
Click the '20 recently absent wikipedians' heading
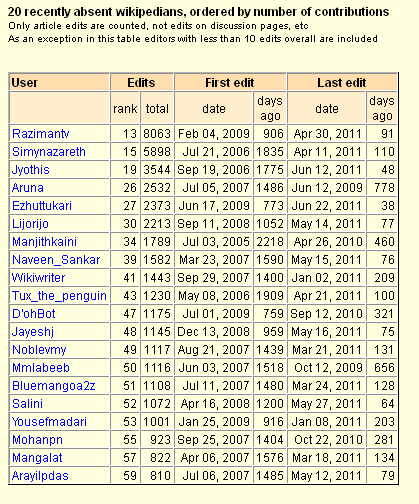point(198,12)
